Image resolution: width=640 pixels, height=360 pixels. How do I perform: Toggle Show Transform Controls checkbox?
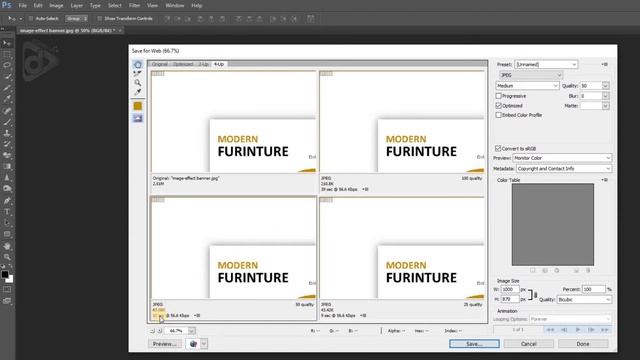click(100, 19)
